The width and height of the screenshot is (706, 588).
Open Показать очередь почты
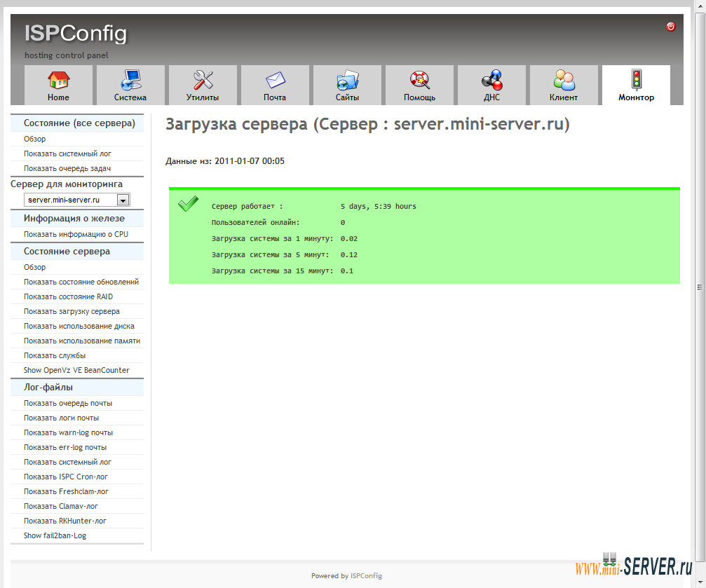[68, 404]
